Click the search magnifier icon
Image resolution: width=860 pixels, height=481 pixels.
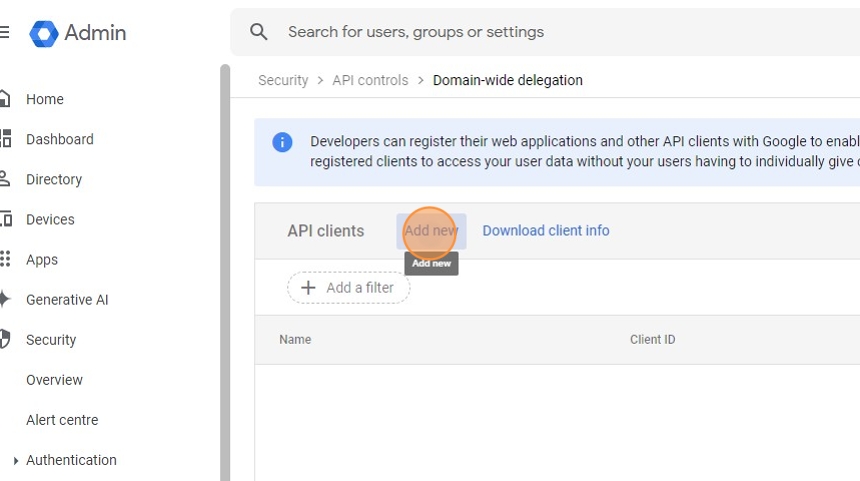click(x=259, y=32)
